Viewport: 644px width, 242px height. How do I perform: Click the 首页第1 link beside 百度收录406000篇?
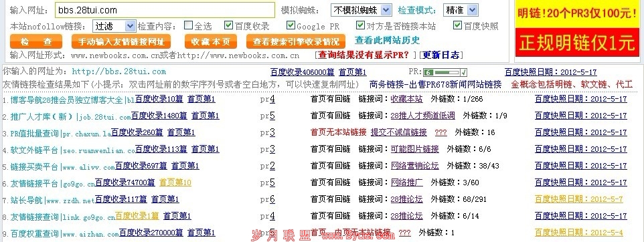coord(352,72)
